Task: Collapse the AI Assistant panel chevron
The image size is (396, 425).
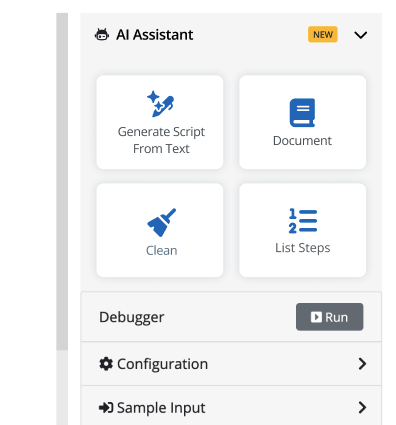Action: (x=360, y=35)
